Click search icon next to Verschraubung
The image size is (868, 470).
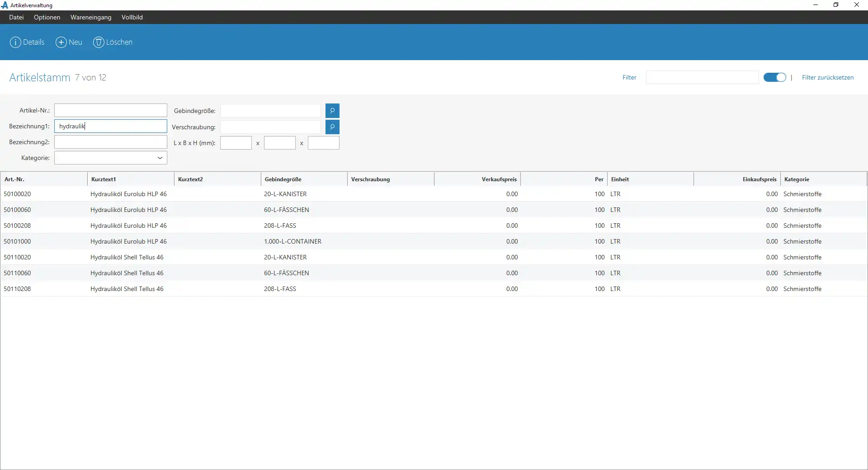tap(332, 127)
